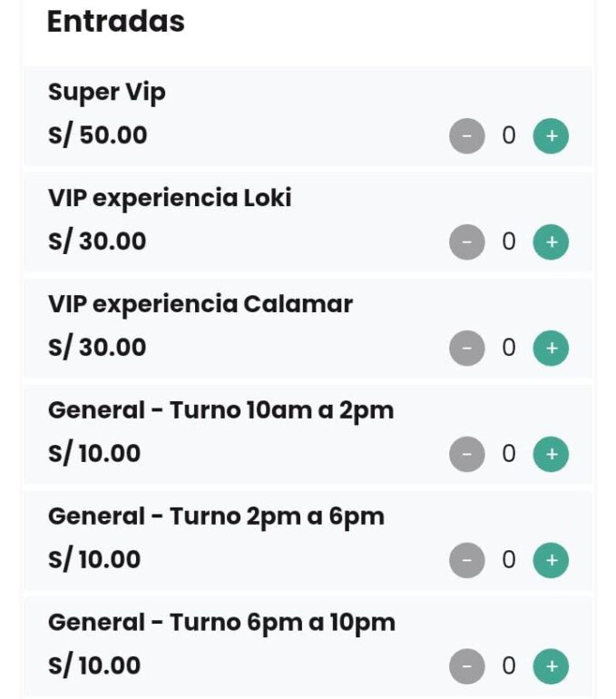Remove one VIP experiencia Calamar ticket
Screen dimensions: 616x699
[467, 348]
